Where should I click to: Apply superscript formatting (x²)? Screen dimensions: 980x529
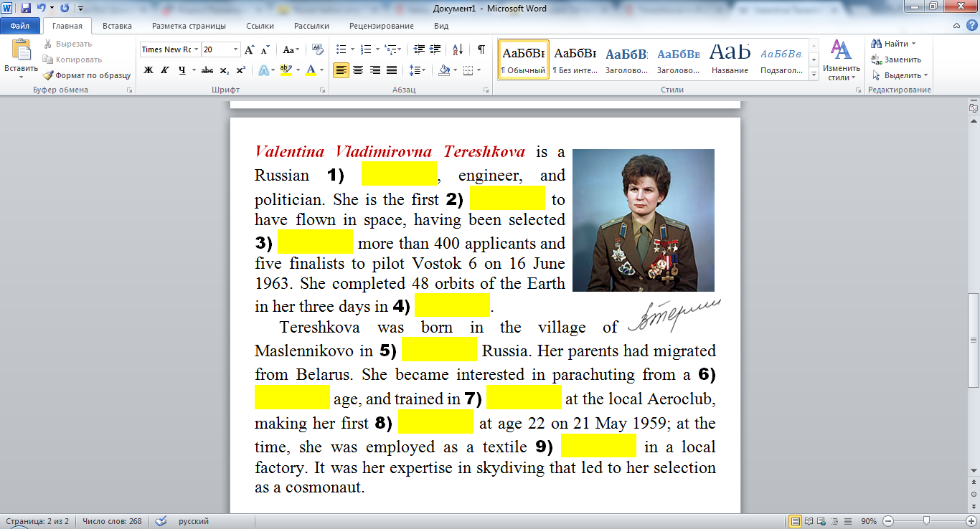[x=240, y=70]
